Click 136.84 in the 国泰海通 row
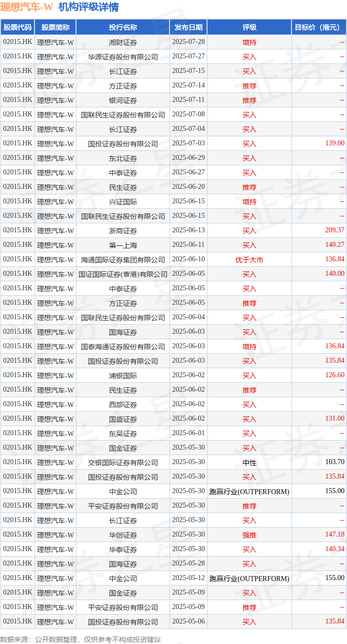 (334, 346)
